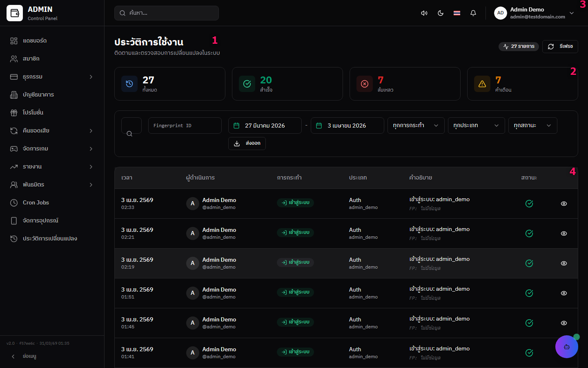Click the admin wallet logo icon
588x368 pixels.
click(15, 13)
